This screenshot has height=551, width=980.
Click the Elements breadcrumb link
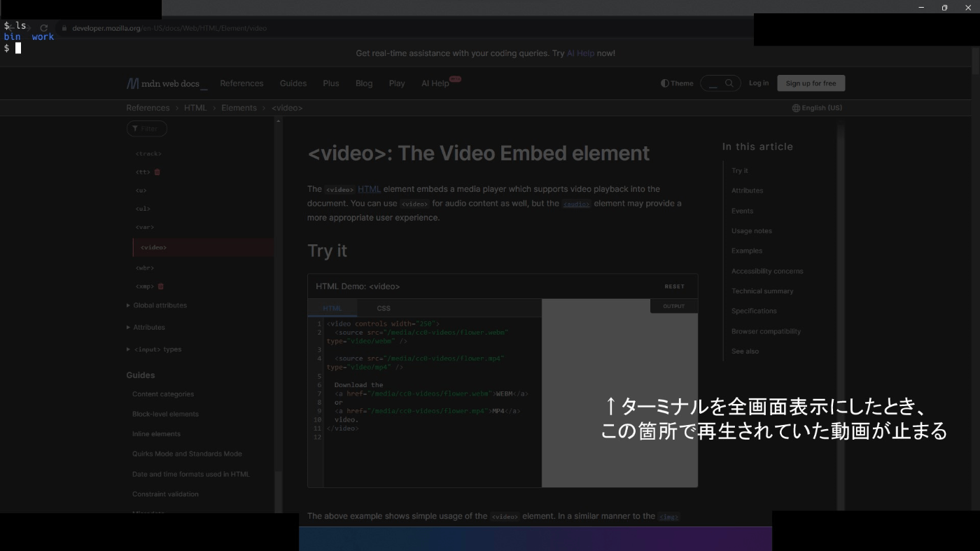(x=239, y=108)
